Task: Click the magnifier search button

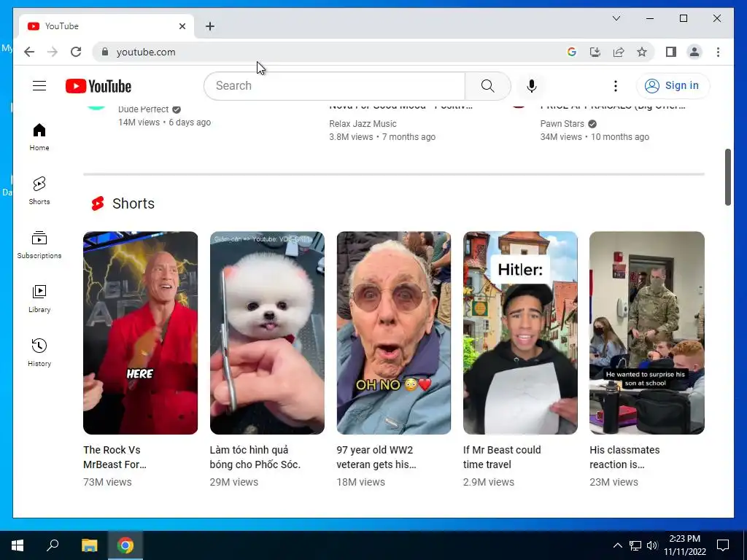Action: pos(487,86)
